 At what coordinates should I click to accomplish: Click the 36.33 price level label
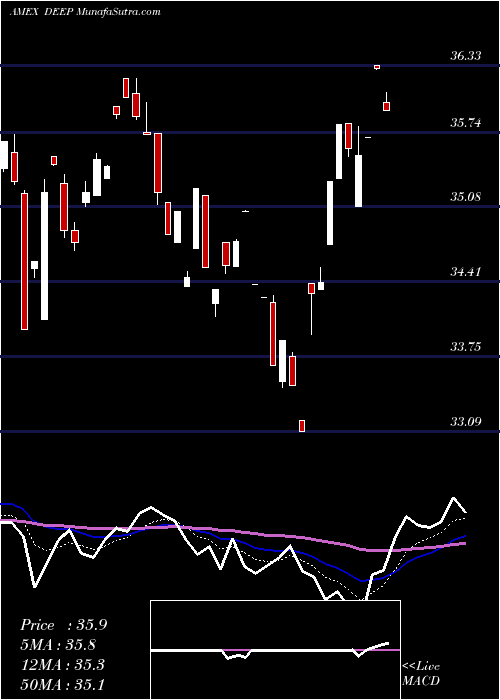coord(466,56)
